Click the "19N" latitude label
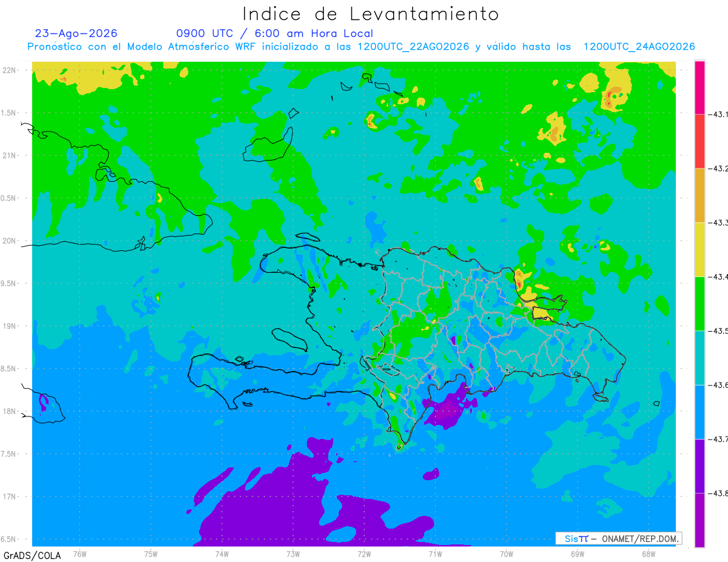728x562 pixels. point(10,326)
